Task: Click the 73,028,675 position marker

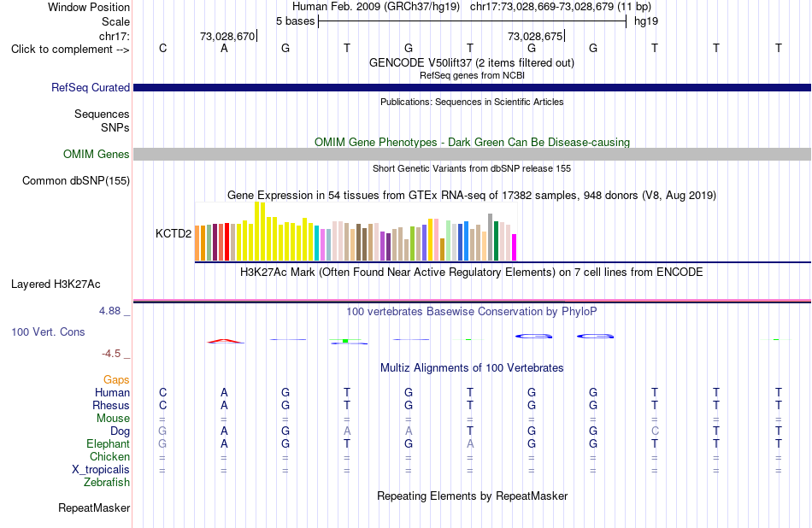Action: pos(535,36)
